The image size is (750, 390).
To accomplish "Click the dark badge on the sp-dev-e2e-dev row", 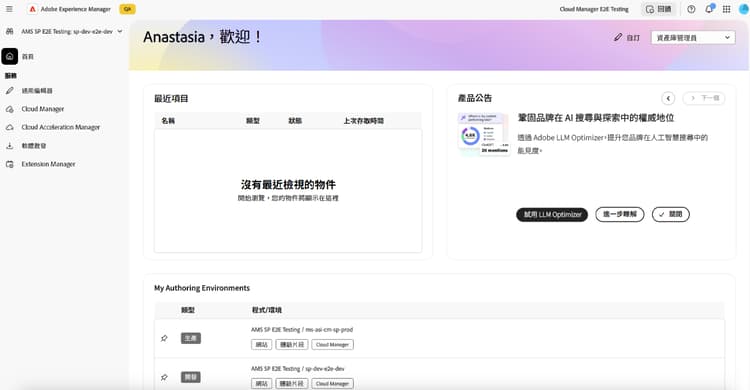I will (x=191, y=377).
